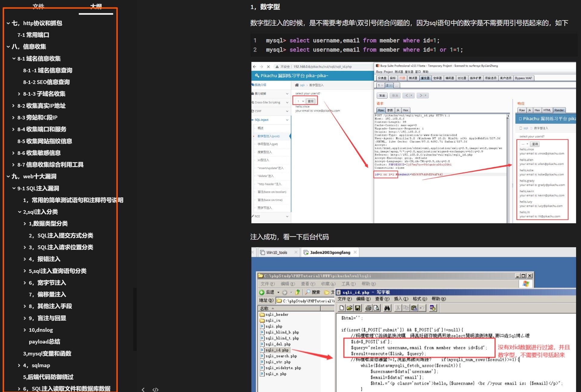Screen dimensions: 581x392
Task: Select the 大纲 outline tab
Action: pos(96,6)
